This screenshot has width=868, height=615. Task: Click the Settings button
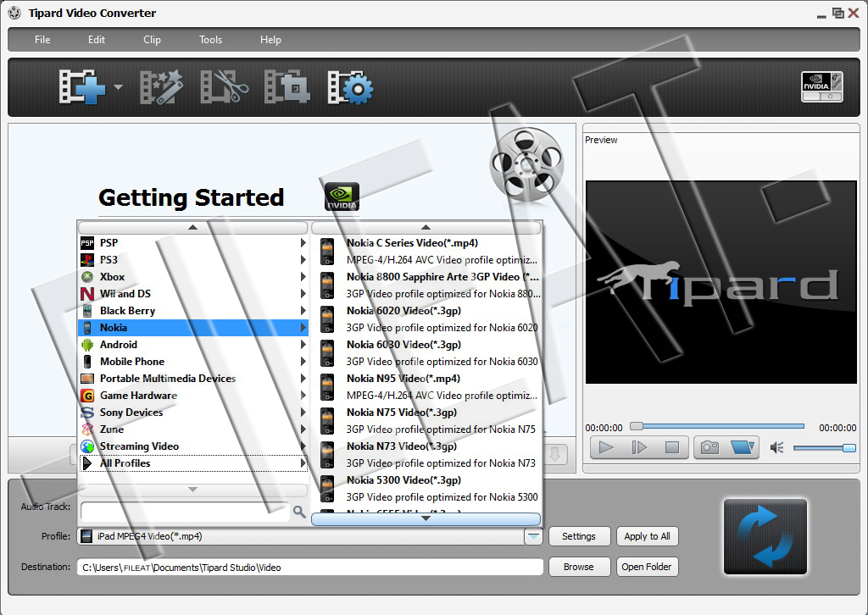tap(579, 536)
